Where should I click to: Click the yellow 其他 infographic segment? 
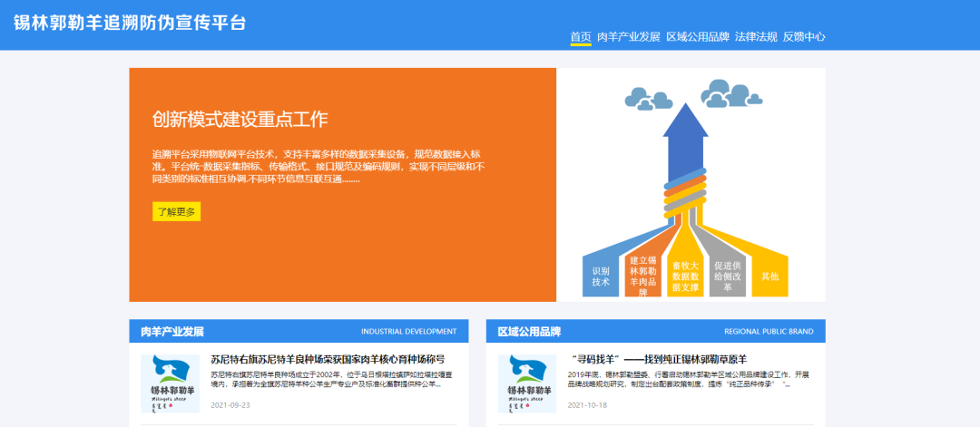click(x=769, y=276)
